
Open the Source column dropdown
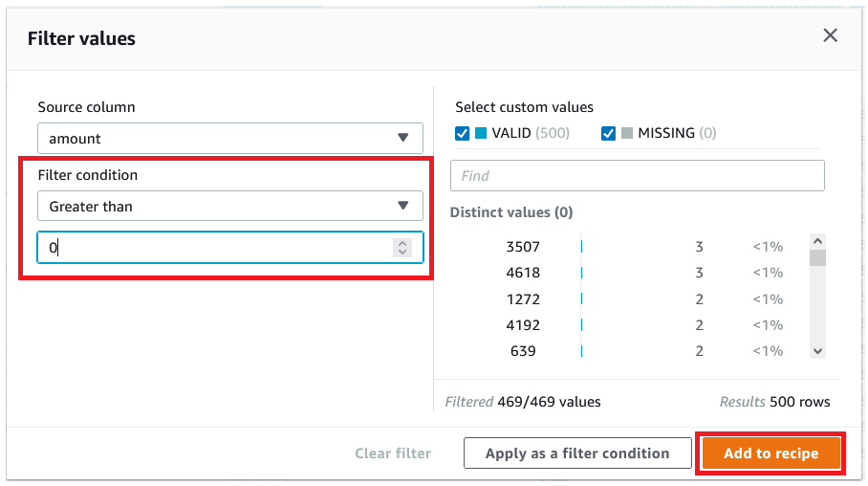pyautogui.click(x=230, y=138)
